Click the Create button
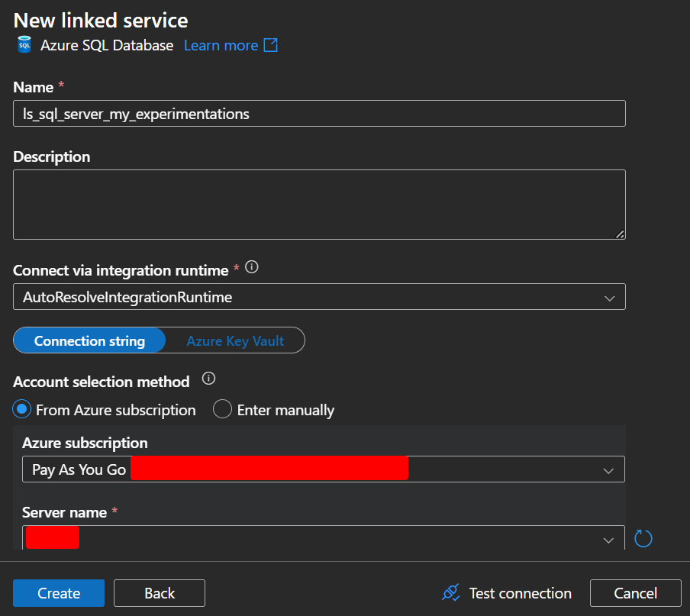The image size is (690, 616). tap(59, 593)
